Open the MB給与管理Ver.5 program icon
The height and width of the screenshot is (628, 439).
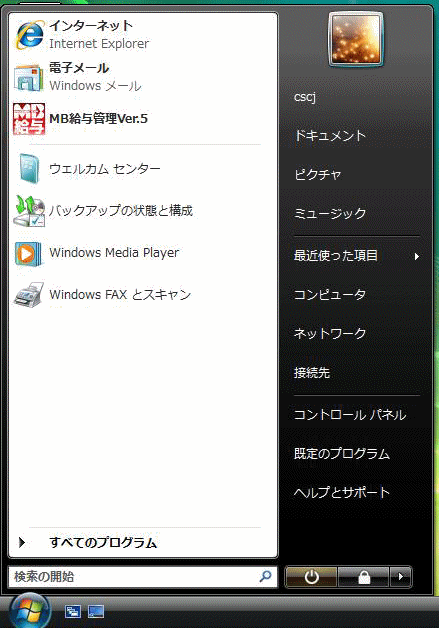(29, 119)
